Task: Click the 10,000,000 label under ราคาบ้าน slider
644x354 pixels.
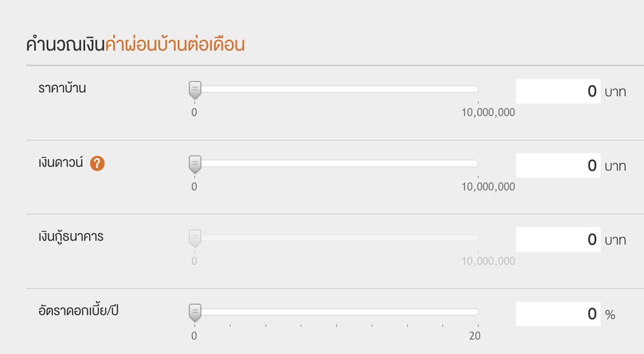Action: pos(490,112)
